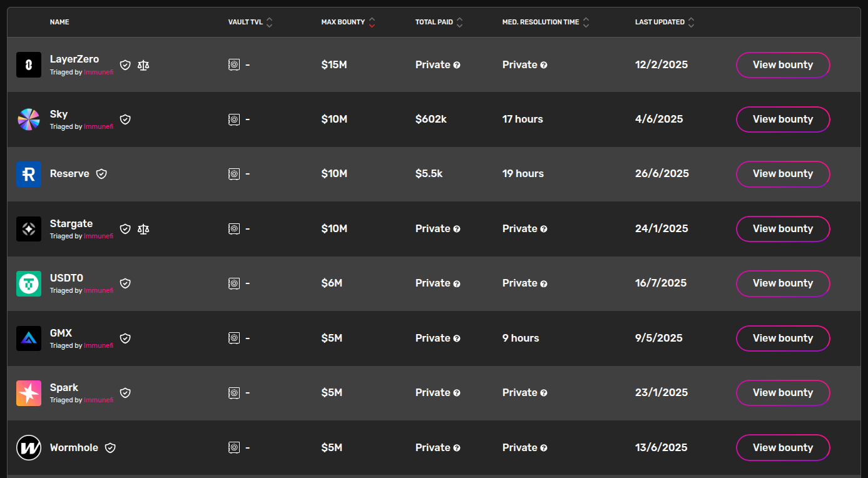Click the Sky colorful pinwheel logo
The image size is (868, 478).
[x=29, y=119]
